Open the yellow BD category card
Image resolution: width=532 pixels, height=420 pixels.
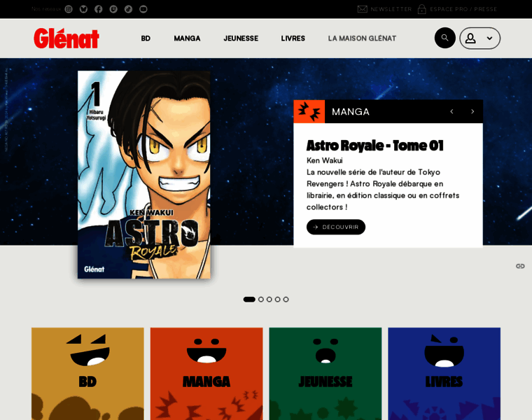coord(87,374)
